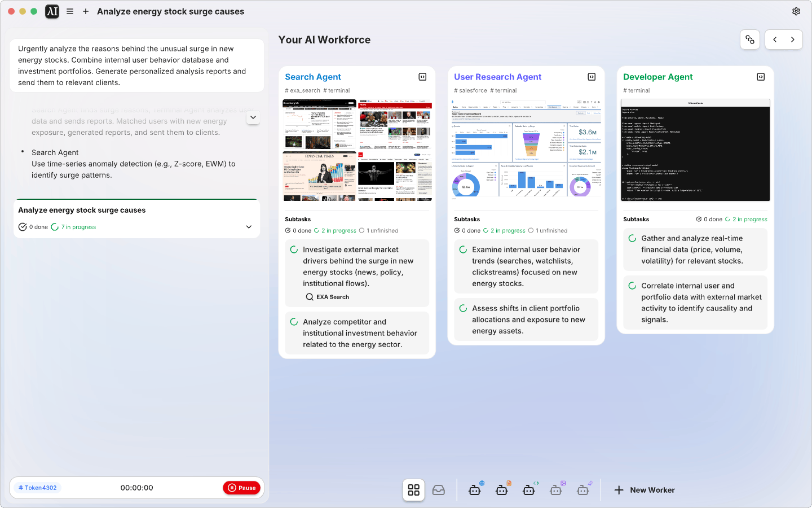Image resolution: width=812 pixels, height=508 pixels.
Task: Expand the summary text with its chevron
Action: point(253,117)
